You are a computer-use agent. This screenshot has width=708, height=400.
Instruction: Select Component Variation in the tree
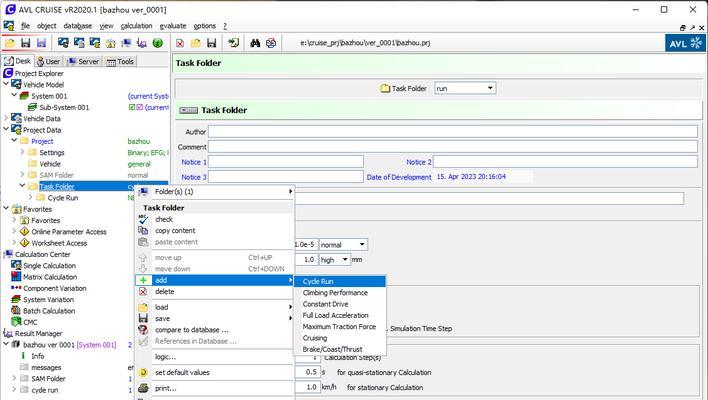pos(55,288)
